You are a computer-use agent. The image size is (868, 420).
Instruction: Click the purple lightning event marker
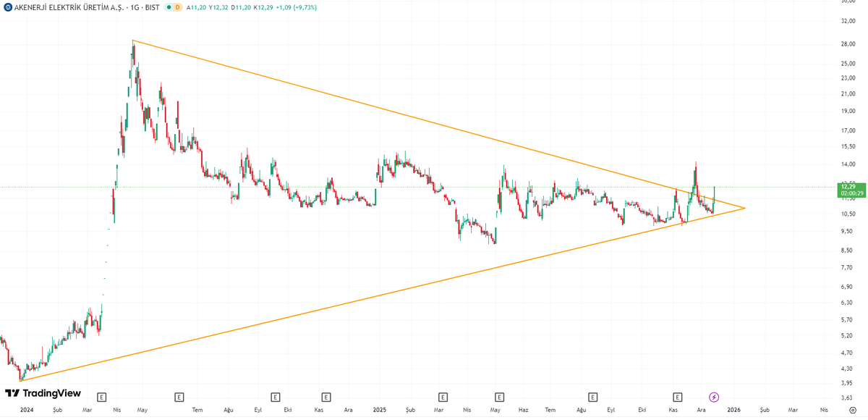point(714,397)
